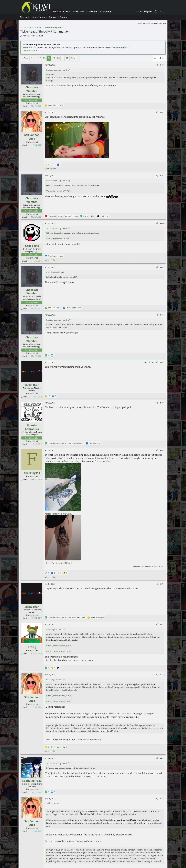View replies under post #464
The image size is (186, 868).
(x=51, y=260)
